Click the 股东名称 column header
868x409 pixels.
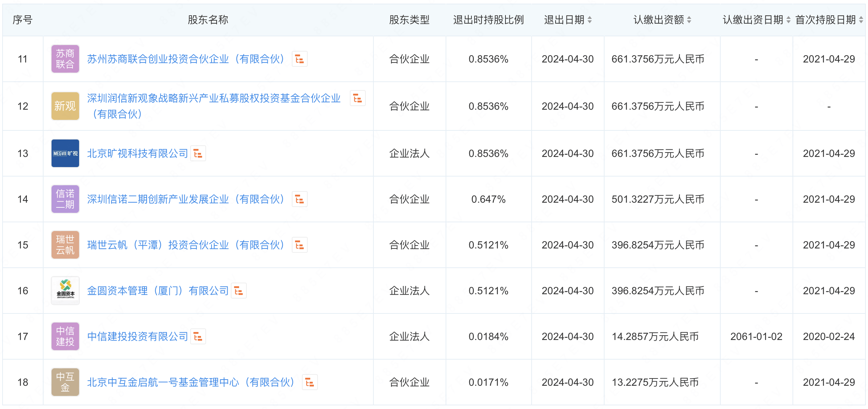[x=208, y=20]
